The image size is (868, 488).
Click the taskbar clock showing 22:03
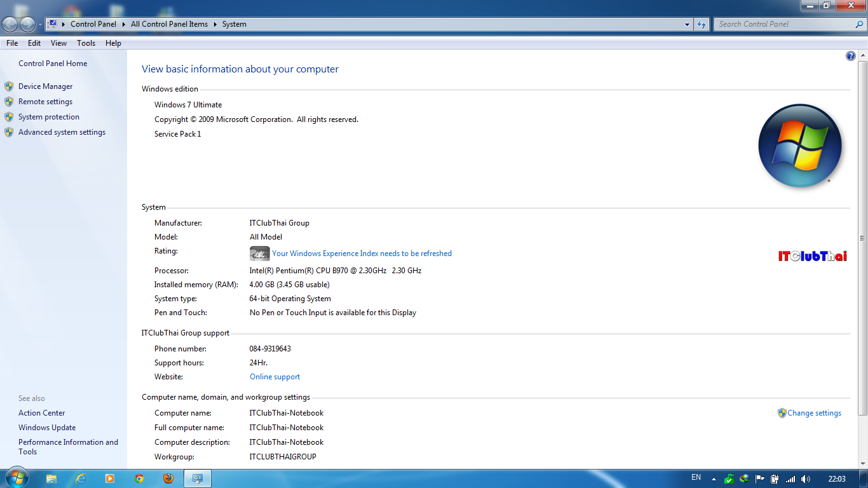[837, 478]
